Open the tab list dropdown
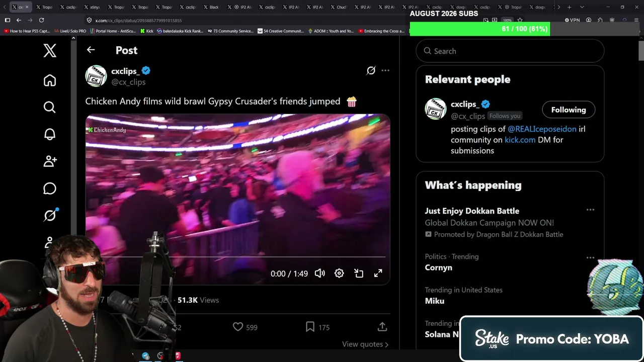Viewport: 644px width, 362px height. click(x=582, y=7)
